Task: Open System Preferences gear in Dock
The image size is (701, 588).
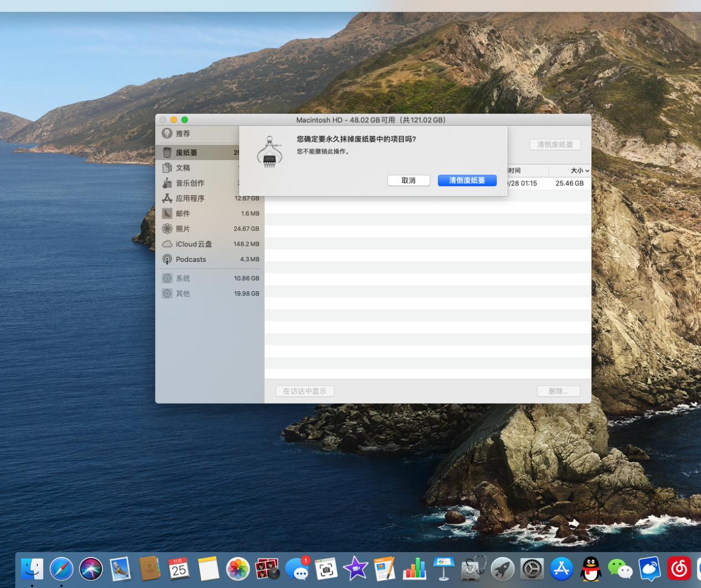Action: (532, 569)
